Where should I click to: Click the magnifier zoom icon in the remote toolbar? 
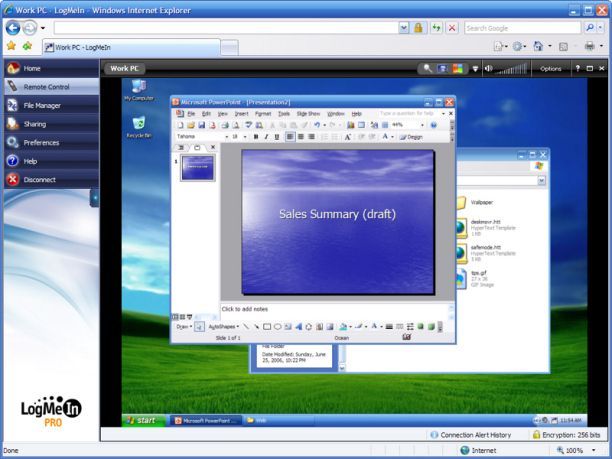428,69
